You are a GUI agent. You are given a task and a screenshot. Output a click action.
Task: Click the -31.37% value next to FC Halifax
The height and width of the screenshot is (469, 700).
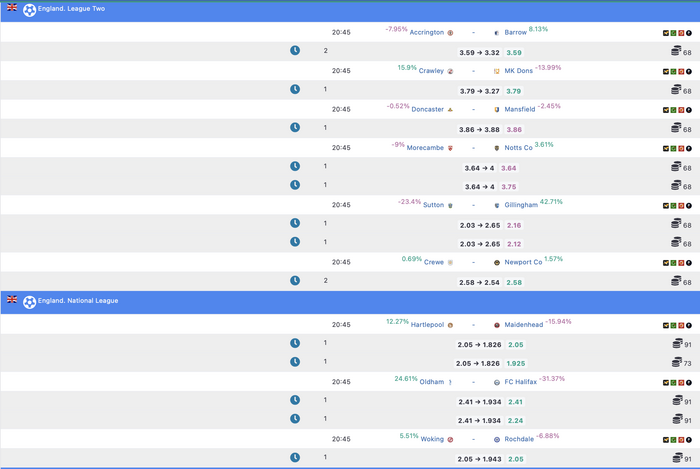click(x=552, y=378)
